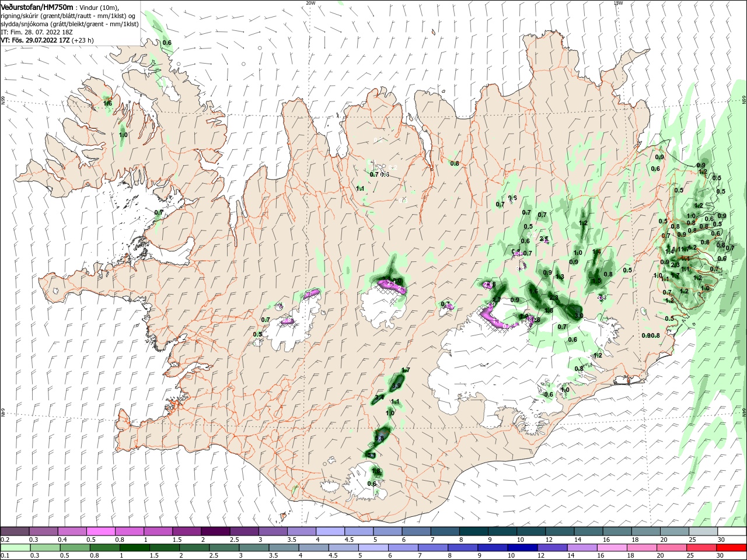Viewport: 747px width, 560px height.
Task: Choose the white upper legend swatch at 30
Action: click(731, 531)
